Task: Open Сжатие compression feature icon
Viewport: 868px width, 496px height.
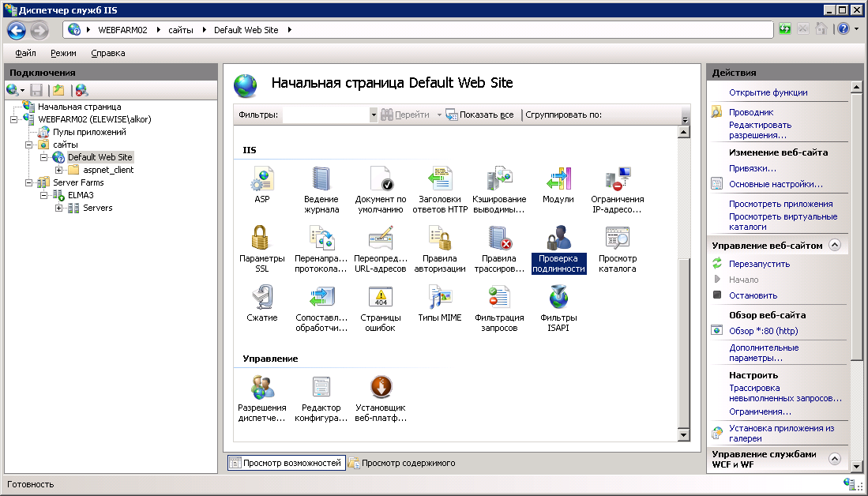Action: point(261,298)
